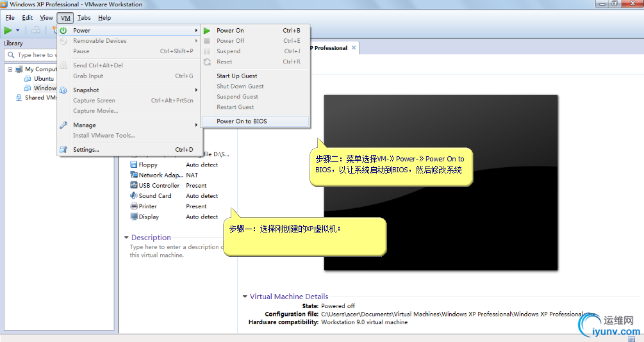
Task: Click the Printer device icon
Action: [133, 206]
